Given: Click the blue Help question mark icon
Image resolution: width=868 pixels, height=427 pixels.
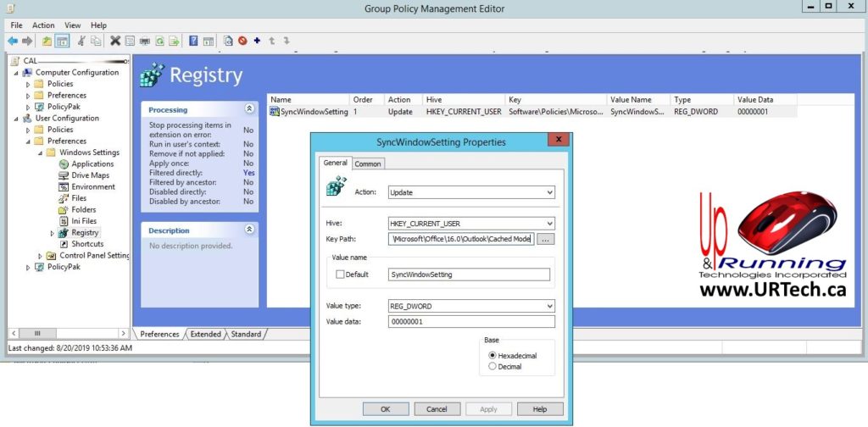Looking at the screenshot, I should (x=194, y=41).
